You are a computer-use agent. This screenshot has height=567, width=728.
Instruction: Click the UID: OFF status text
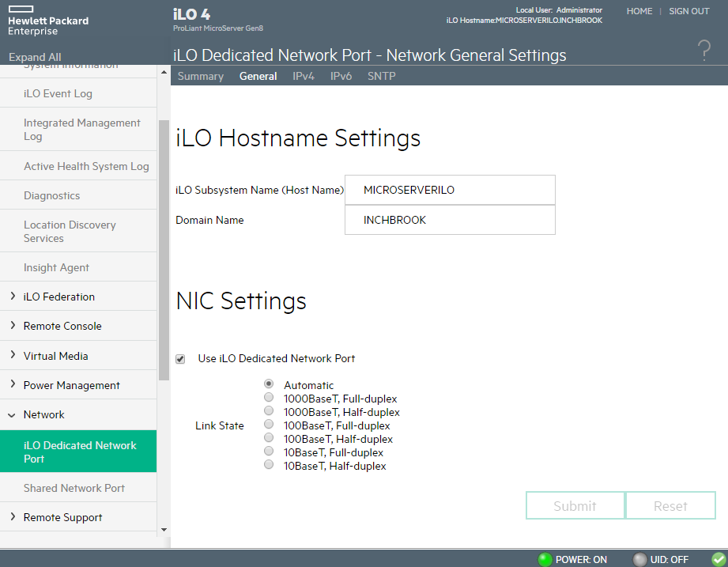(x=669, y=560)
